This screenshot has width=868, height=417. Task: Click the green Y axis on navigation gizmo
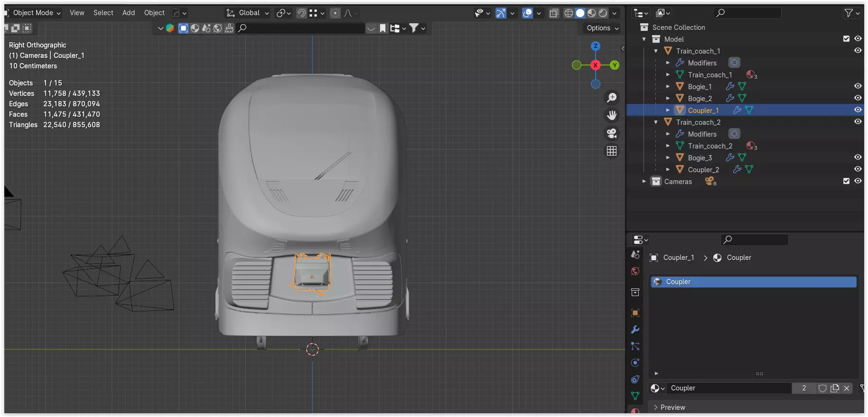[615, 65]
